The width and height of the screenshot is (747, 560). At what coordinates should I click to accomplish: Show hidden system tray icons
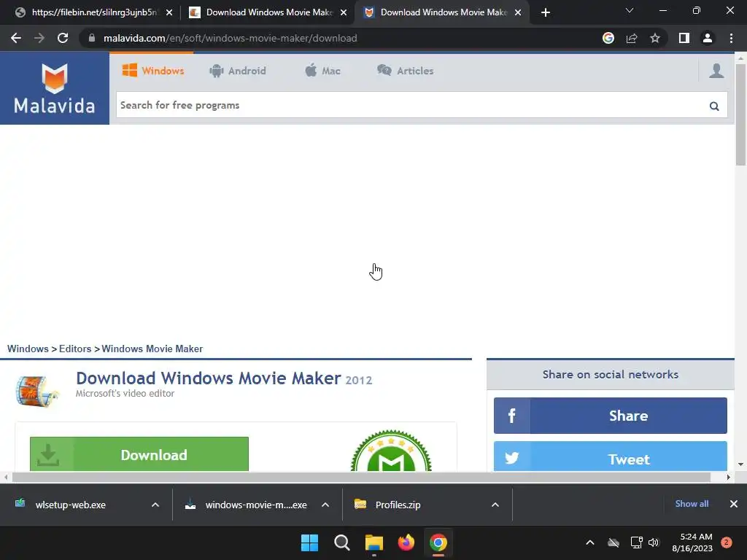[x=589, y=542]
